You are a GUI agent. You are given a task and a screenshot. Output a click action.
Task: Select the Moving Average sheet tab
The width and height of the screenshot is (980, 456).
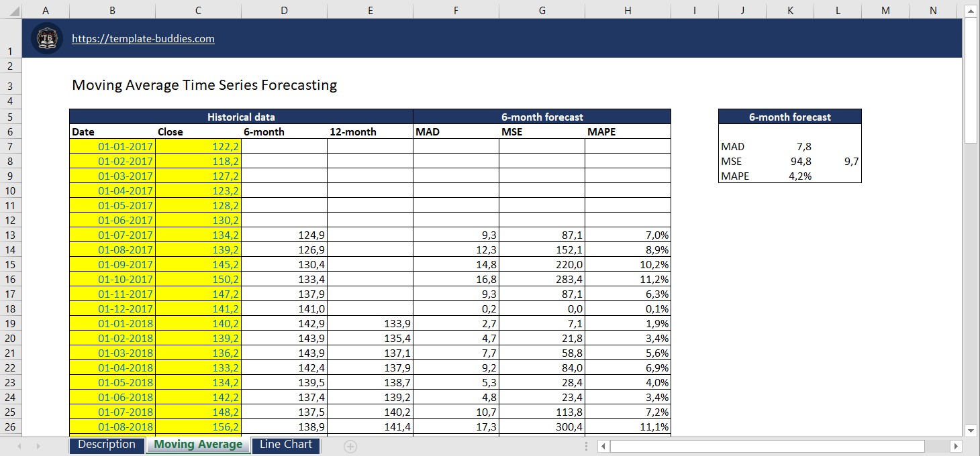click(198, 445)
